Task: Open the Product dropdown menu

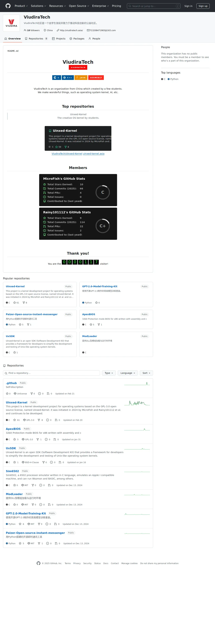Action: click(x=21, y=6)
